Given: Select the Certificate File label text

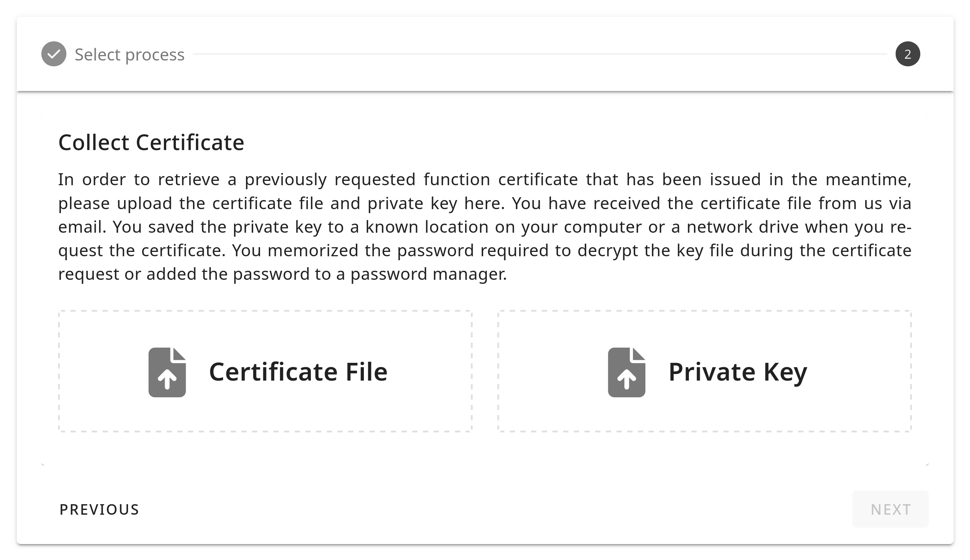Looking at the screenshot, I should tap(298, 372).
